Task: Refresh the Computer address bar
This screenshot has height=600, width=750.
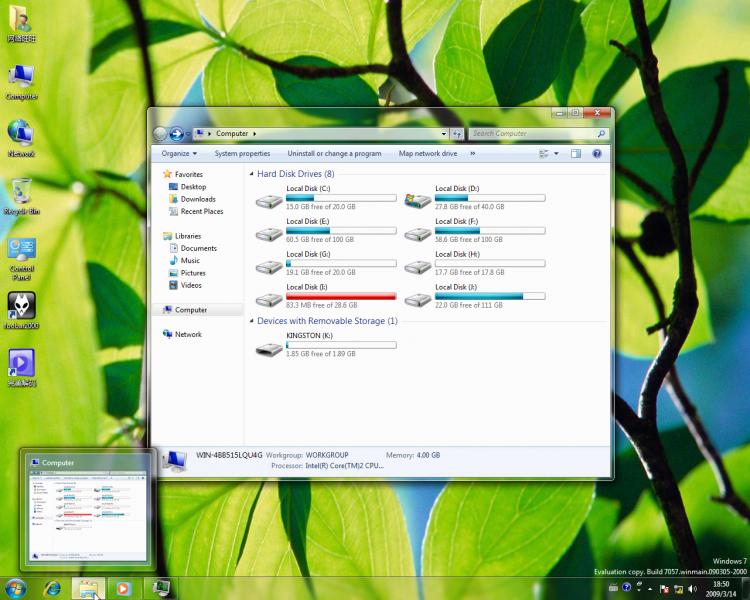Action: click(457, 134)
